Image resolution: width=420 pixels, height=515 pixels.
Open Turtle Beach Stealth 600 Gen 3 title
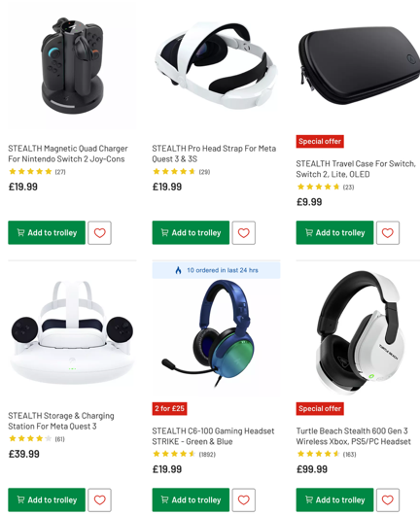(x=353, y=436)
